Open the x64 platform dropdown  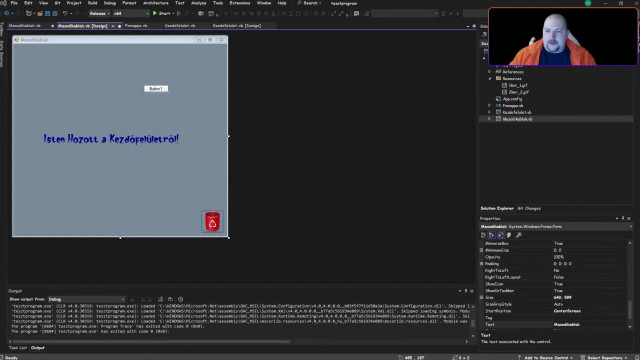tap(131, 13)
